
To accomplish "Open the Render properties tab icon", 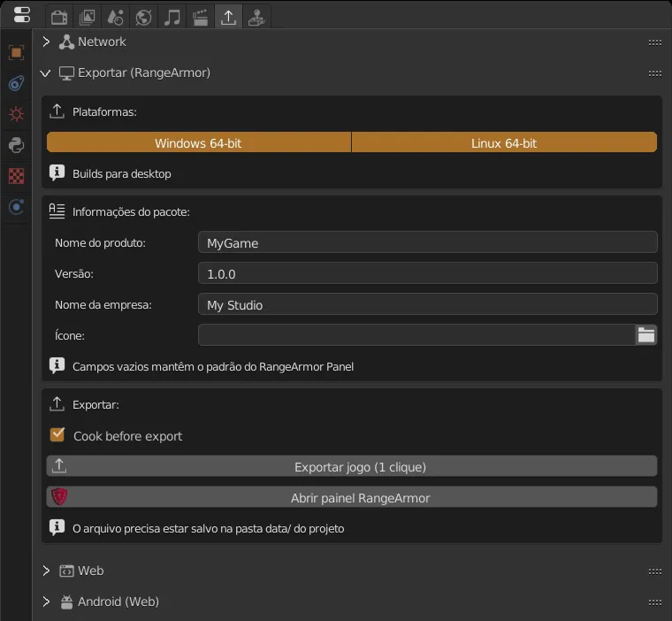I will [59, 18].
